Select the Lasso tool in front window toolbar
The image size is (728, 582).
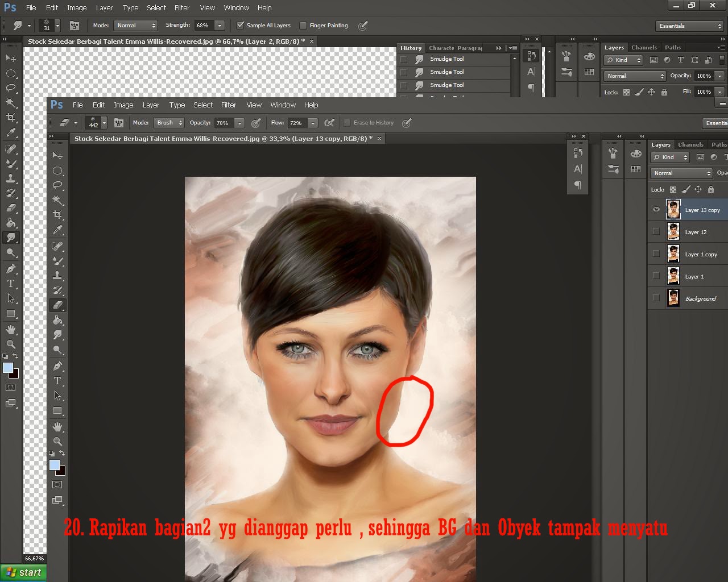57,185
